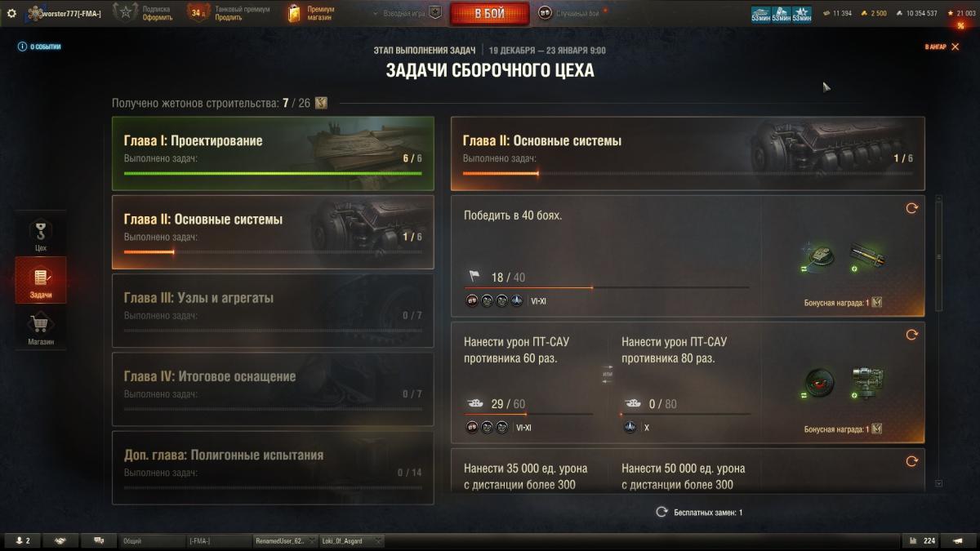Screen dimensions: 980x551
Task: Swap the ПТ-САУ damage task
Action: pyautogui.click(x=911, y=335)
